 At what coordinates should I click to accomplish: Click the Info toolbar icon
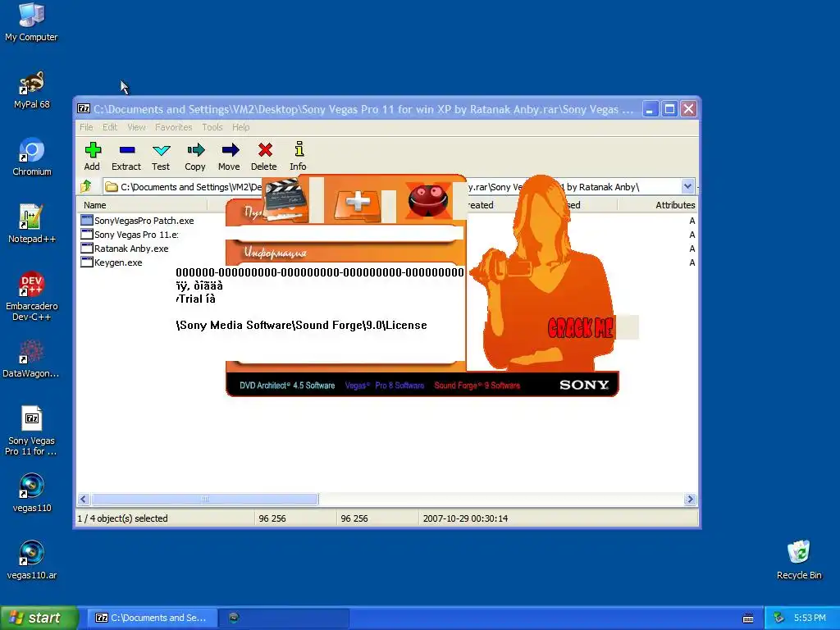299,156
